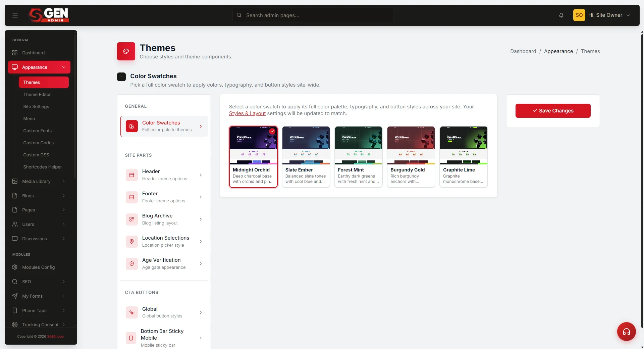Image resolution: width=644 pixels, height=349 pixels.
Task: Expand the Users submenu
Action: pos(64,224)
